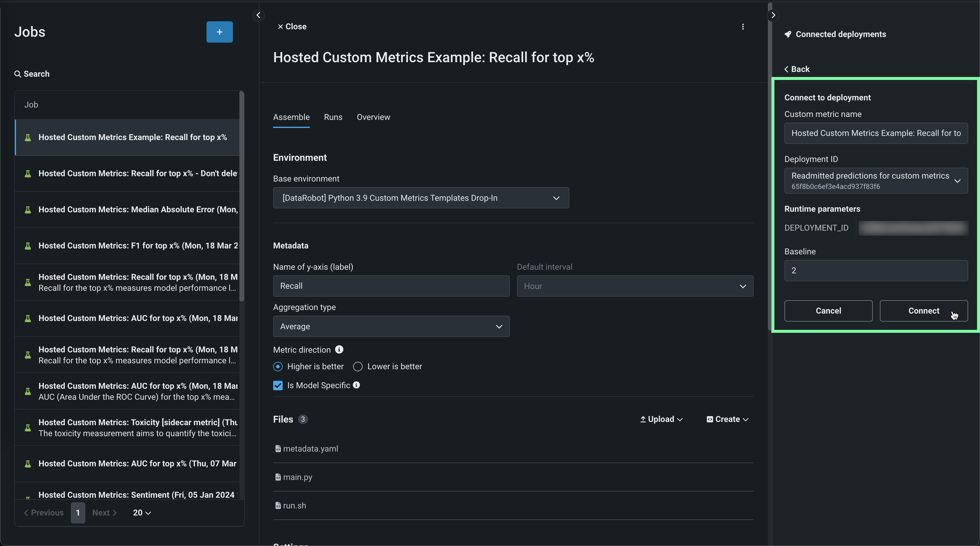
Task: Click the Is Model Specific info icon
Action: 356,385
